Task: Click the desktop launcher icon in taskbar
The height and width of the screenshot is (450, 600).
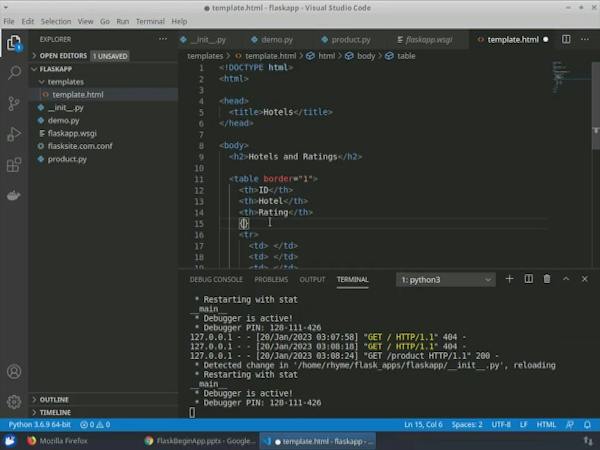Action: click(10, 441)
